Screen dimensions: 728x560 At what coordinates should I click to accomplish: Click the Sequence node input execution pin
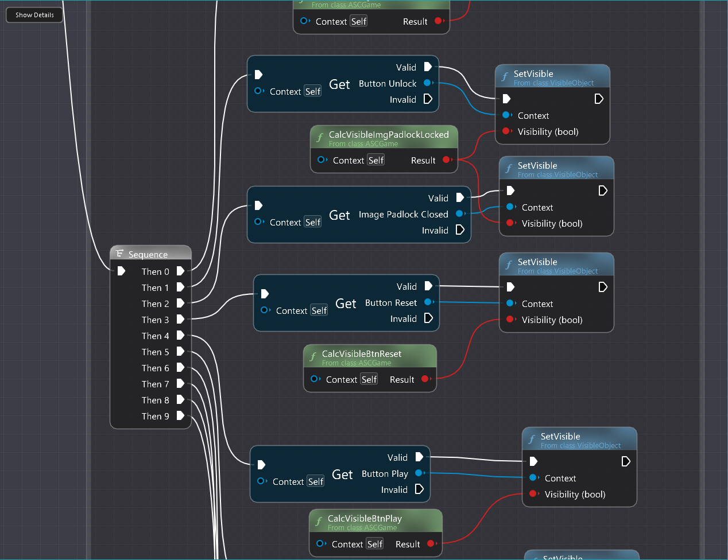coord(121,271)
